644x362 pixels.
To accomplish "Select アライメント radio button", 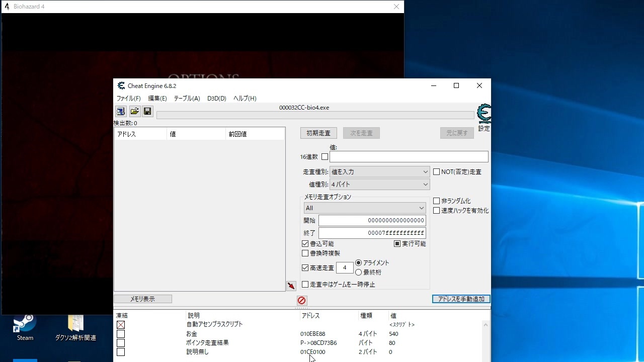I will pos(358,263).
